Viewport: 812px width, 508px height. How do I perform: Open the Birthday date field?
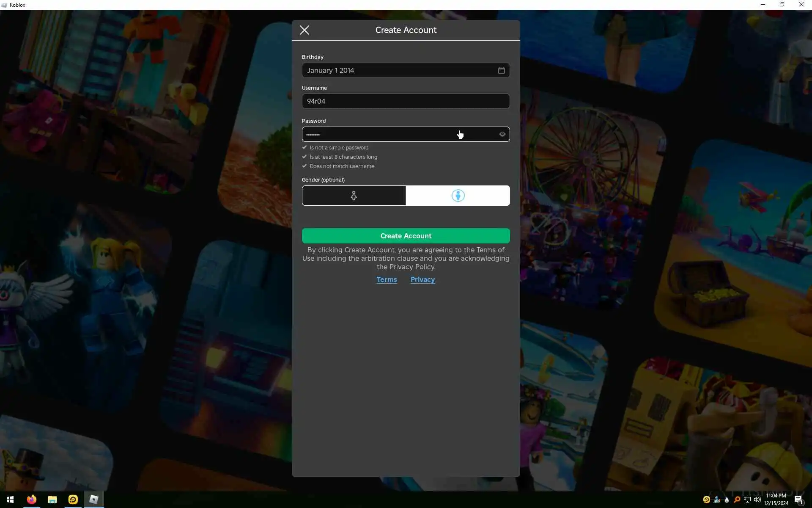[398, 70]
